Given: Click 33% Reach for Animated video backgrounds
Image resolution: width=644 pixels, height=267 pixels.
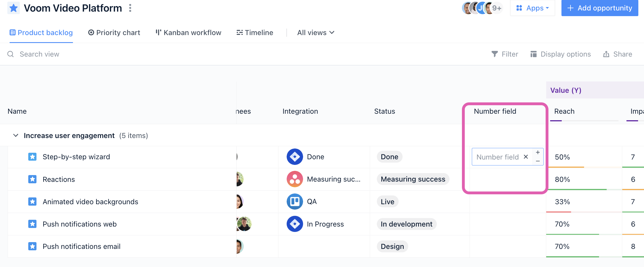Looking at the screenshot, I should coord(562,202).
